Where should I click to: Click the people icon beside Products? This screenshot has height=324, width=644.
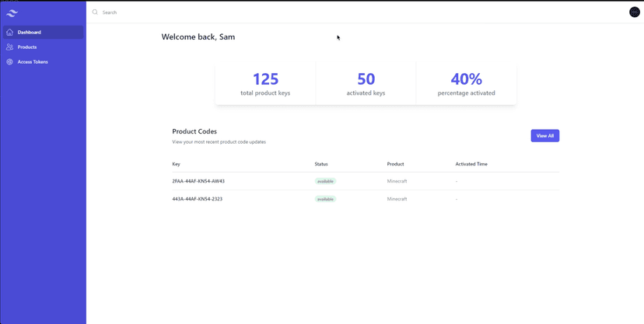click(9, 47)
